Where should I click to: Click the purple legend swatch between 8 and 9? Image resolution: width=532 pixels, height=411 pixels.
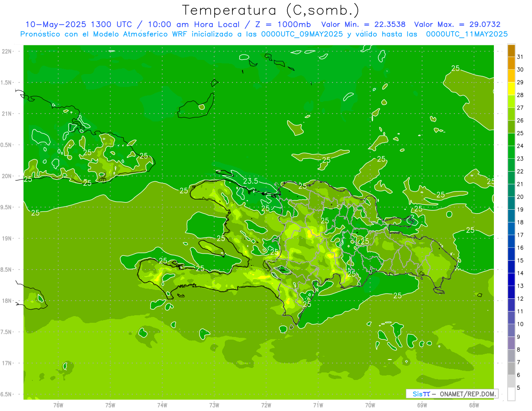[511, 343]
